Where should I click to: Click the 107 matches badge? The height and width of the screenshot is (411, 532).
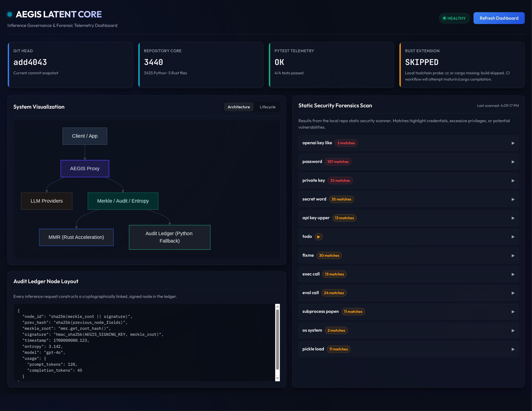tap(338, 162)
